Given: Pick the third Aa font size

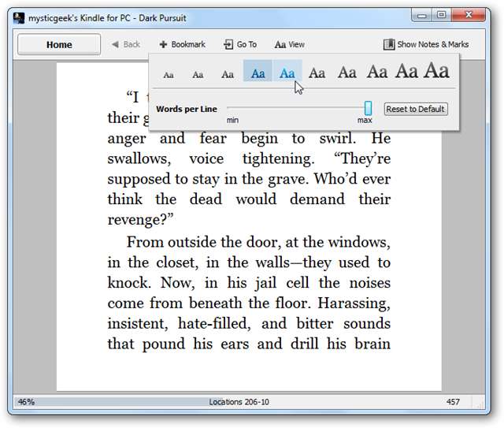Looking at the screenshot, I should click(x=228, y=74).
